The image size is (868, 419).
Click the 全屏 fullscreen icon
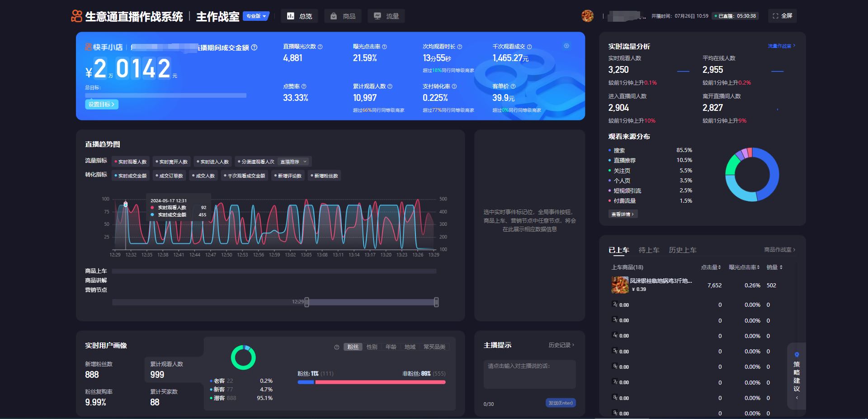[x=775, y=16]
